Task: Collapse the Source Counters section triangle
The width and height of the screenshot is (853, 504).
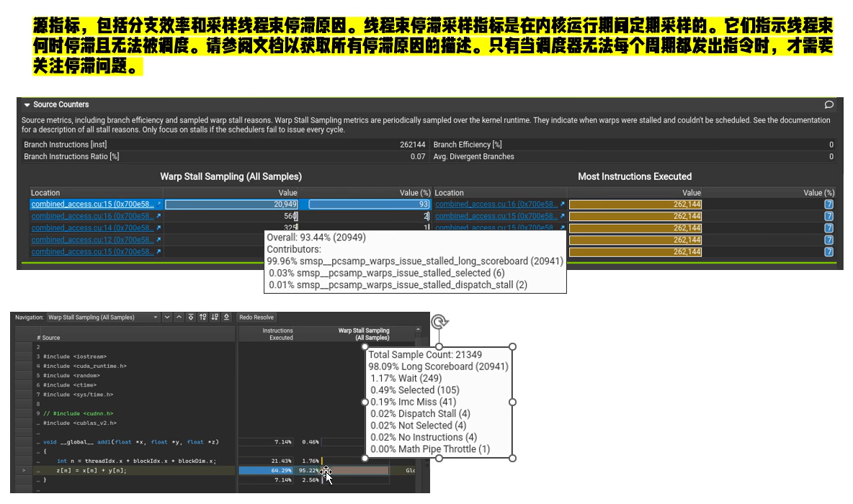Action: click(x=27, y=104)
